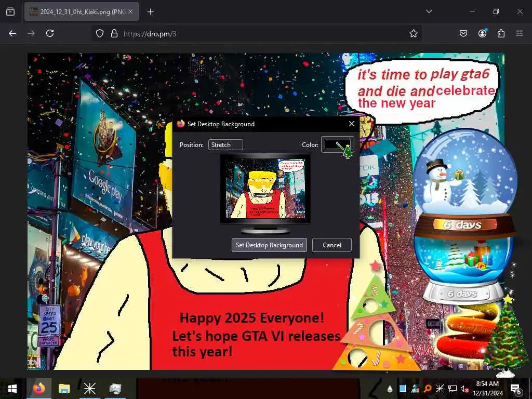Reload the current page
The height and width of the screenshot is (399, 532).
click(50, 33)
